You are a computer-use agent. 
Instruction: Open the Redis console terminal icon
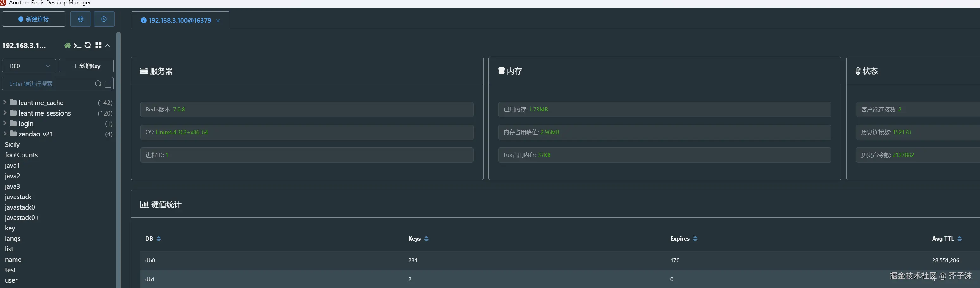click(77, 46)
